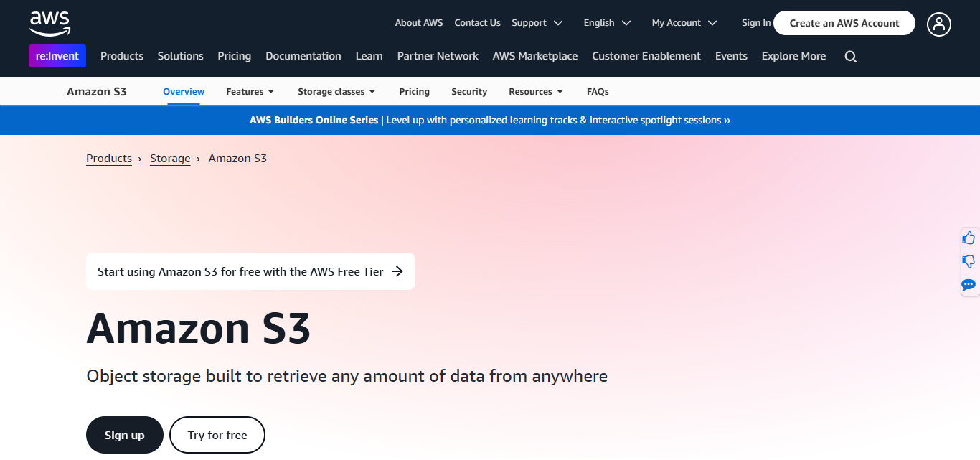Image resolution: width=980 pixels, height=460 pixels.
Task: Open the Security tab
Action: click(469, 92)
